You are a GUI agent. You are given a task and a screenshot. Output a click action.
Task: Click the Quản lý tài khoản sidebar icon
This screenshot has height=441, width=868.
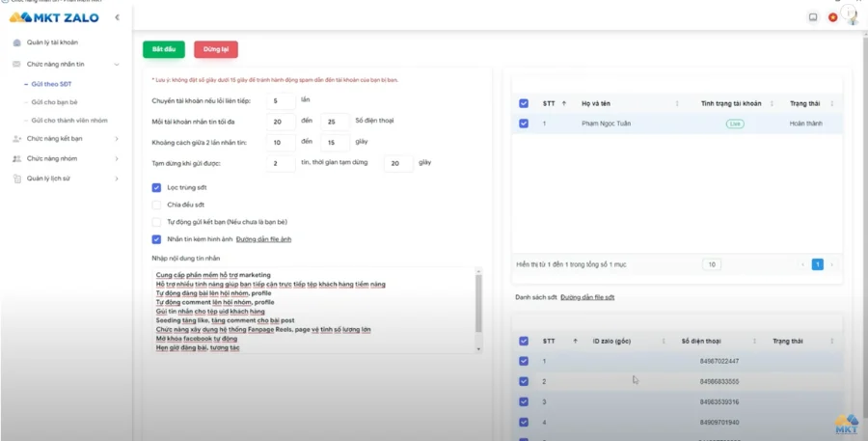pos(16,42)
